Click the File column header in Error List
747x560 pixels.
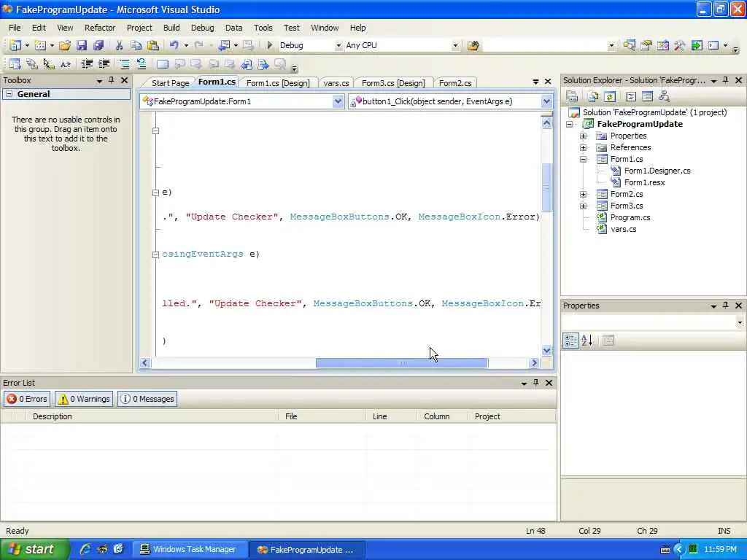tap(322, 416)
